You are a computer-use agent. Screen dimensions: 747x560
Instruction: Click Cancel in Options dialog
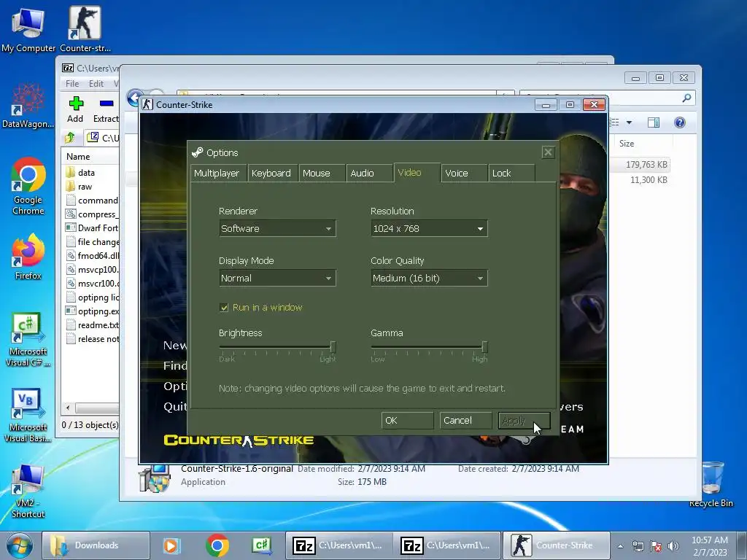[x=465, y=421]
